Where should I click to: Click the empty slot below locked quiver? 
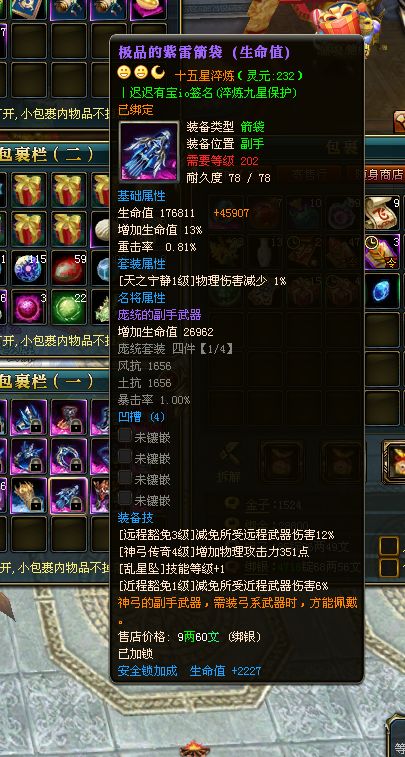[x=69, y=534]
